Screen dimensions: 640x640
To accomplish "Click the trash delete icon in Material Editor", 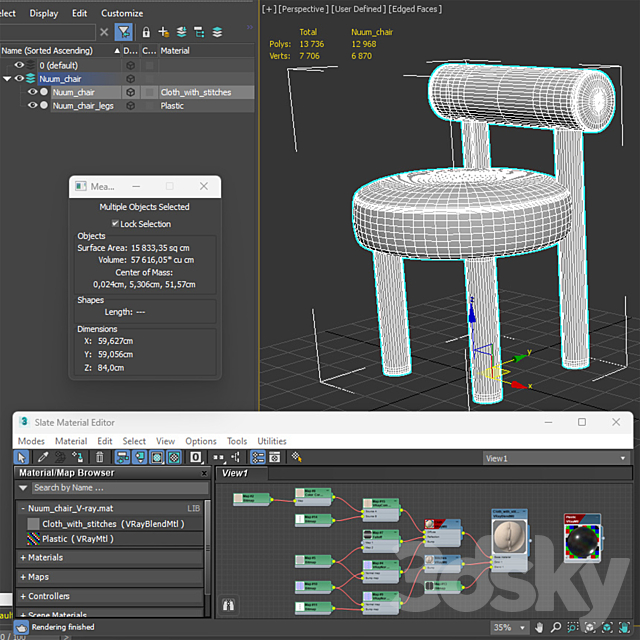I will click(x=99, y=457).
